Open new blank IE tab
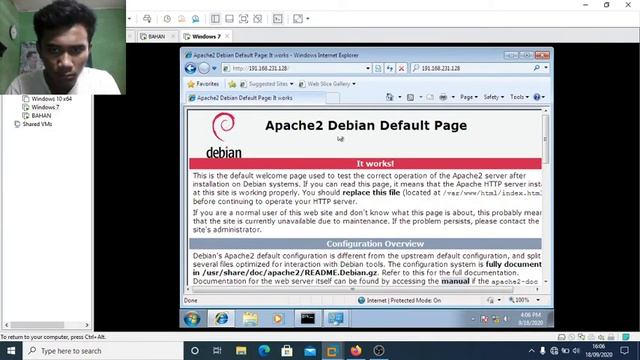 (333, 98)
